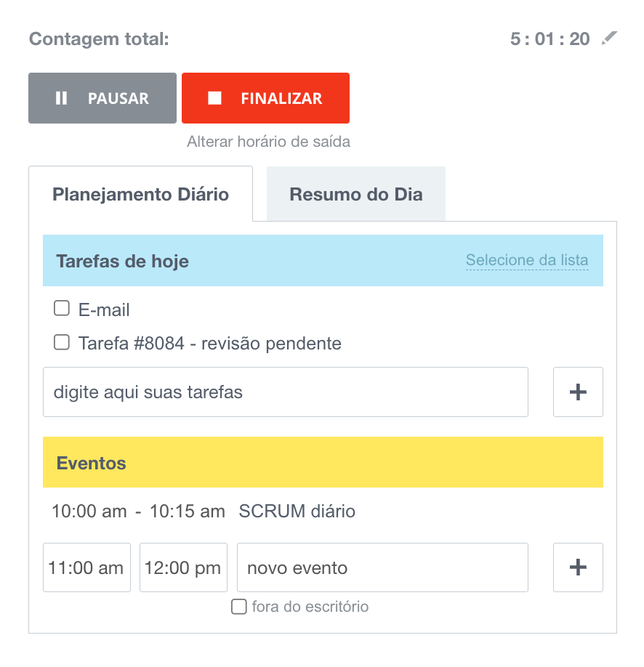This screenshot has width=644, height=667.
Task: Click the 12:00 pm end time field
Action: tap(183, 567)
